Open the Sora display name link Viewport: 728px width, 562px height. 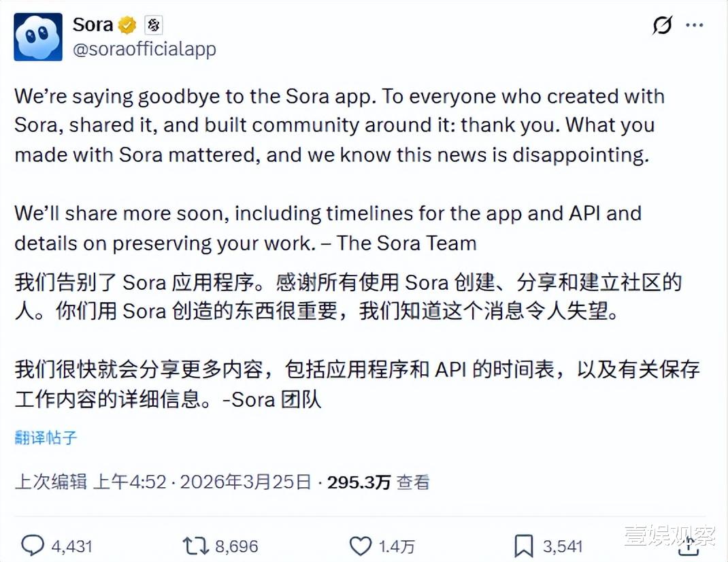[93, 25]
